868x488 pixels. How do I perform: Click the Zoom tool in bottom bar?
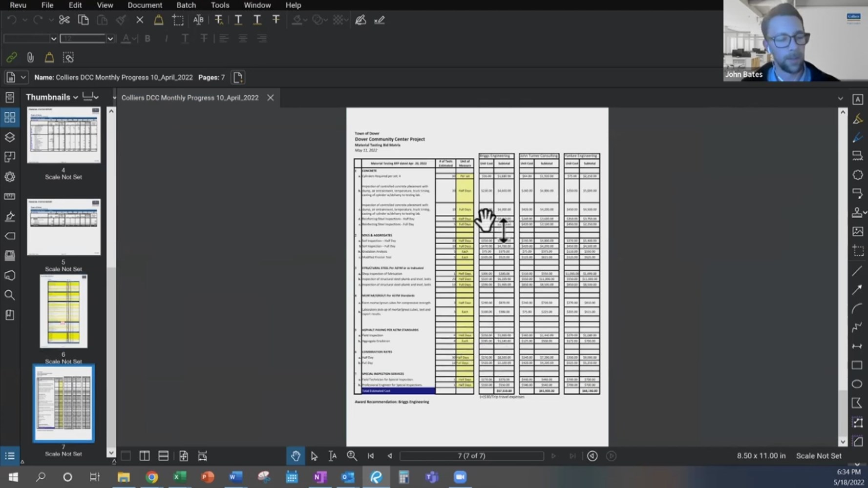click(352, 456)
